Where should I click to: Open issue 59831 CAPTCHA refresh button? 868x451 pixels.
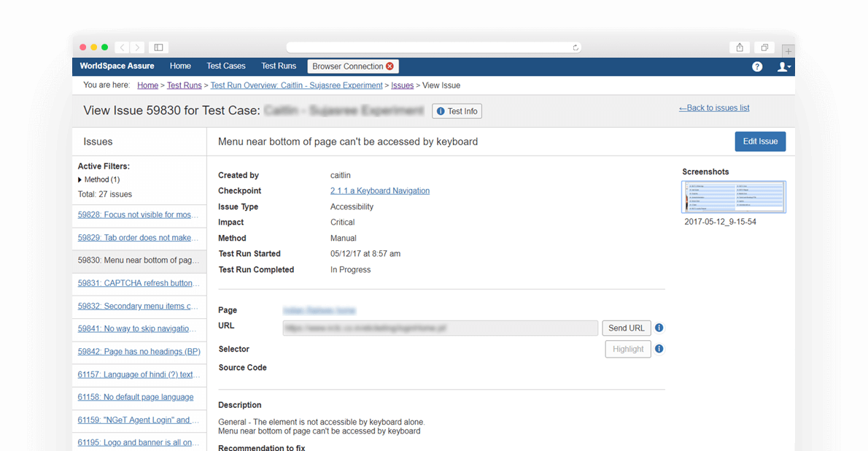(x=139, y=283)
